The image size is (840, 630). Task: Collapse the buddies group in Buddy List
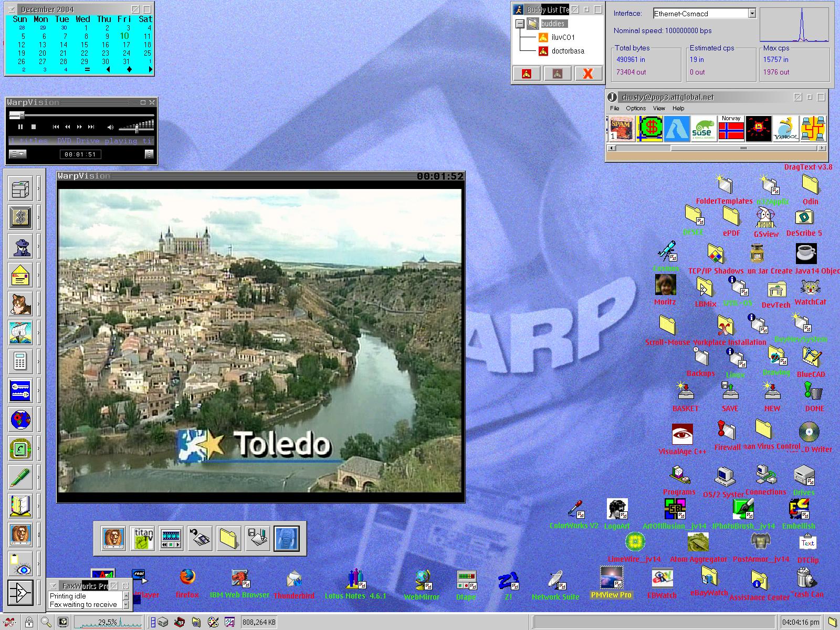(520, 24)
